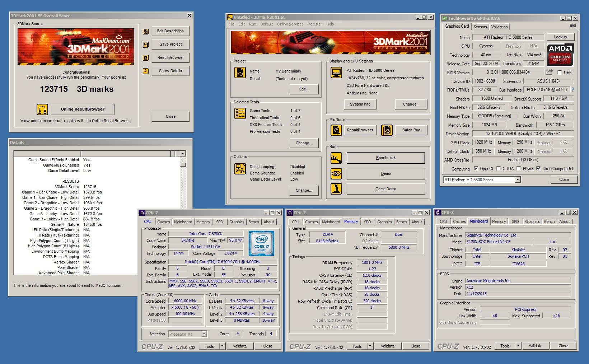Viewport: 589px width, 364px height.
Task: Click the 3DMark2001 SE title bar icon
Action: pos(230,17)
